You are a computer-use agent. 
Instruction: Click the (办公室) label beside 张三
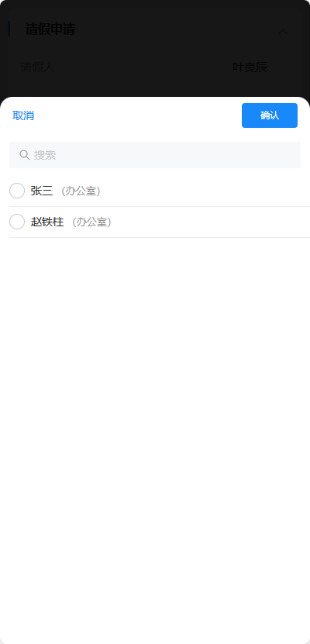[x=81, y=191]
